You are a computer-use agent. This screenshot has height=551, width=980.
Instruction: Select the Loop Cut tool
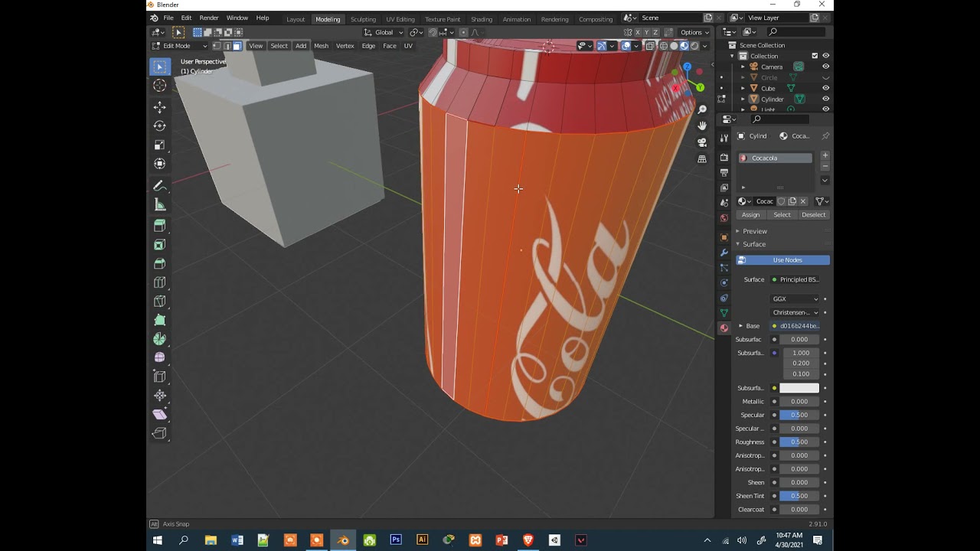[x=159, y=282]
